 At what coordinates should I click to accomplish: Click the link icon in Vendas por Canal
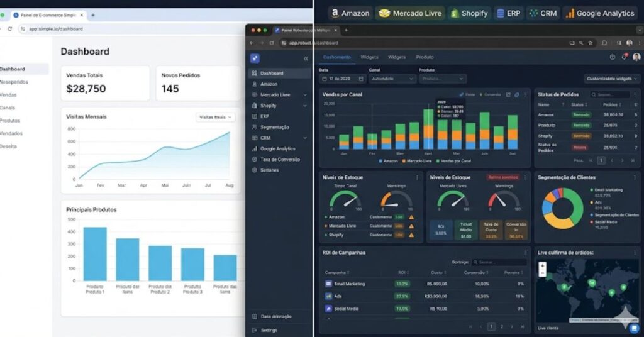coord(517,94)
